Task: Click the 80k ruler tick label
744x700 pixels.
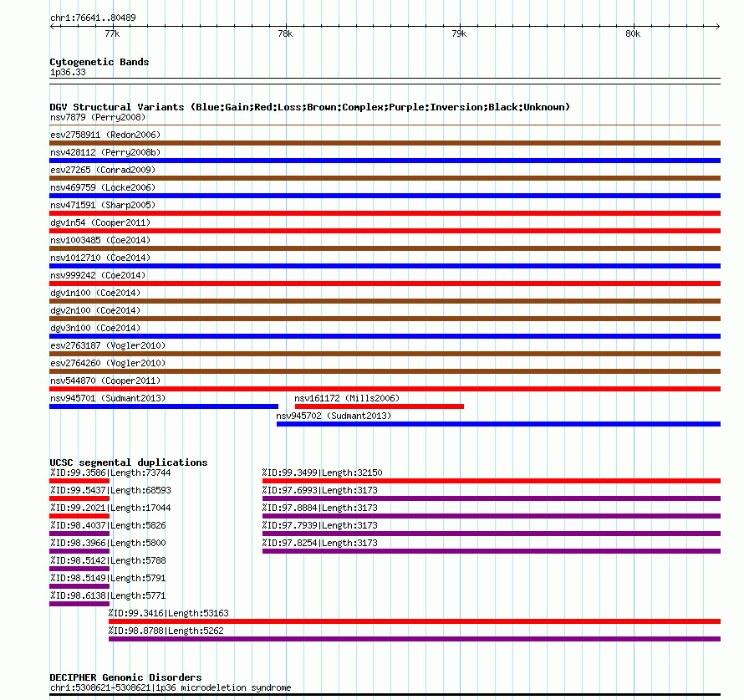Action: pyautogui.click(x=633, y=33)
